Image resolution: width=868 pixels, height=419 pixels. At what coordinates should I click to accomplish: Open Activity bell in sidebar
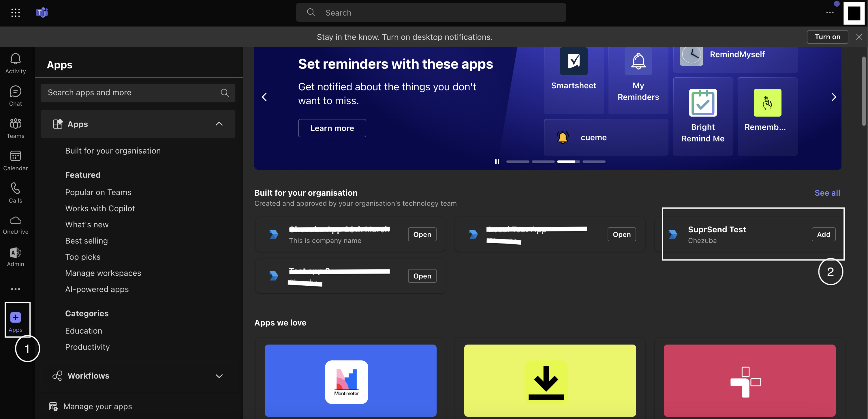(x=16, y=63)
